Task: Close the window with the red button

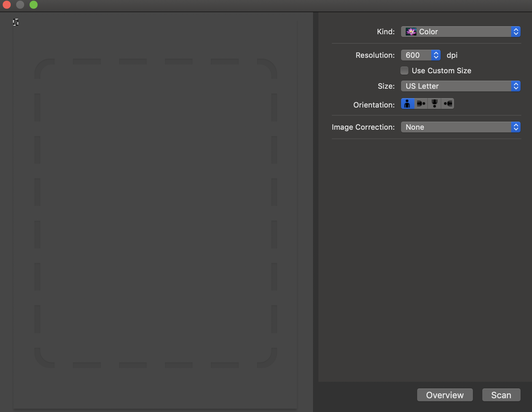Action: pos(7,5)
